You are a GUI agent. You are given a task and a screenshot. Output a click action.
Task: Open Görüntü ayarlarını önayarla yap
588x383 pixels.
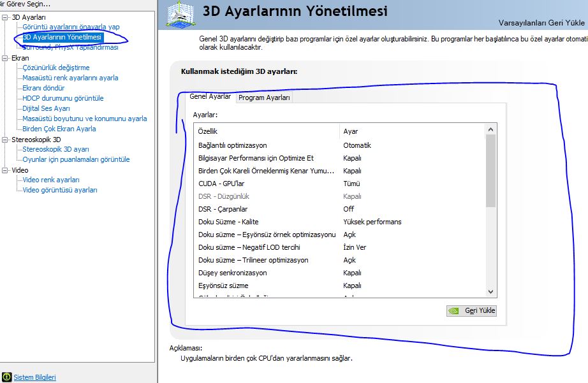(71, 27)
